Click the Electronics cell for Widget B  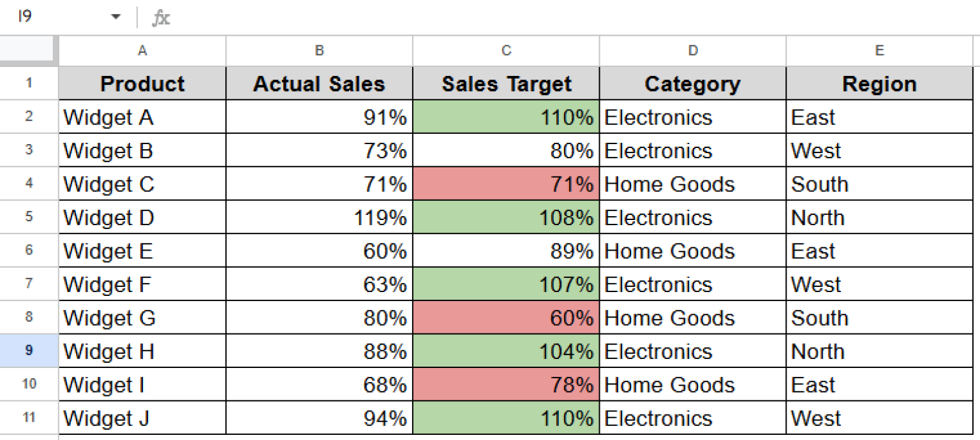tap(692, 150)
